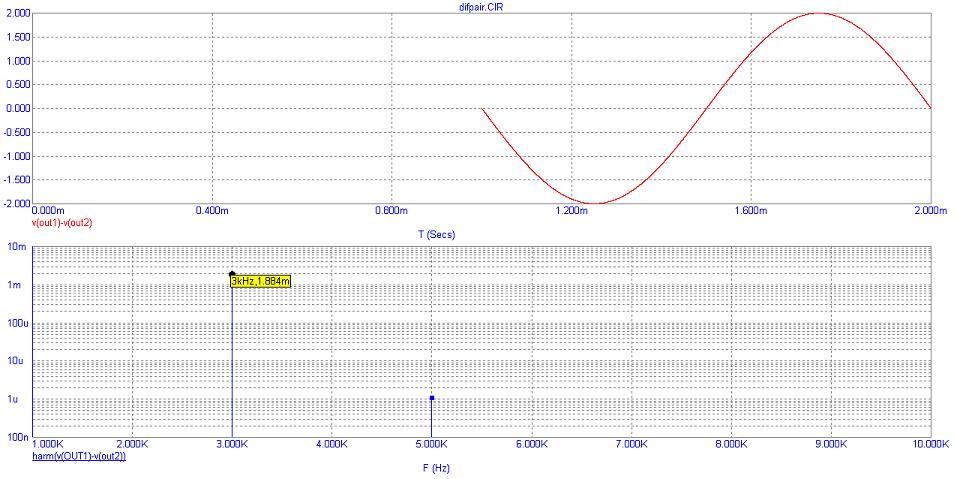Click the 0.000m time axis label
Image resolution: width=957 pixels, height=479 pixels.
(48, 211)
